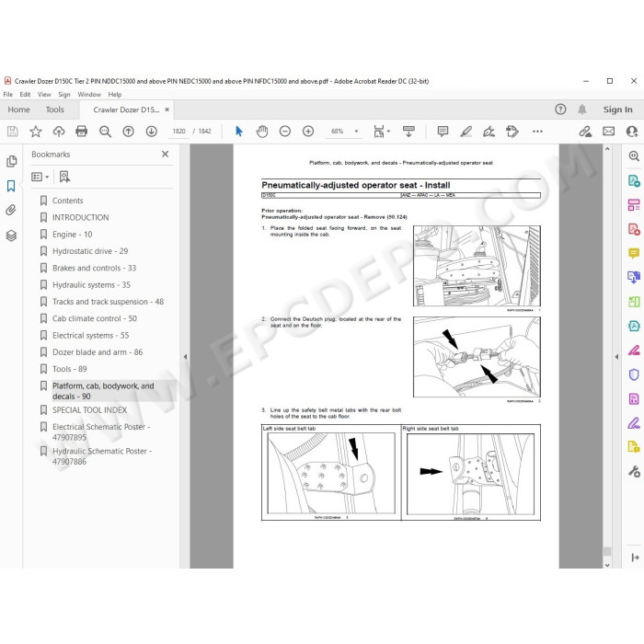Jump to Hydraulic systems - 35 bookmark

(x=92, y=285)
